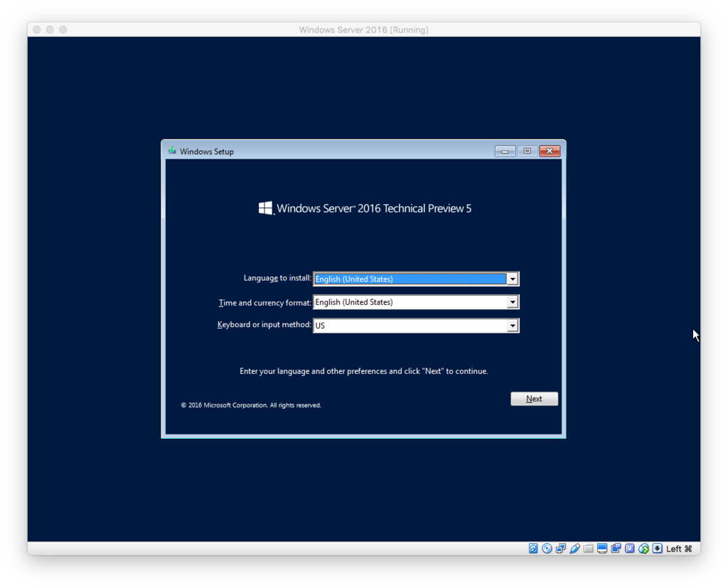This screenshot has width=728, height=588.
Task: Click the keyboard capture down-arrow icon
Action: [658, 548]
